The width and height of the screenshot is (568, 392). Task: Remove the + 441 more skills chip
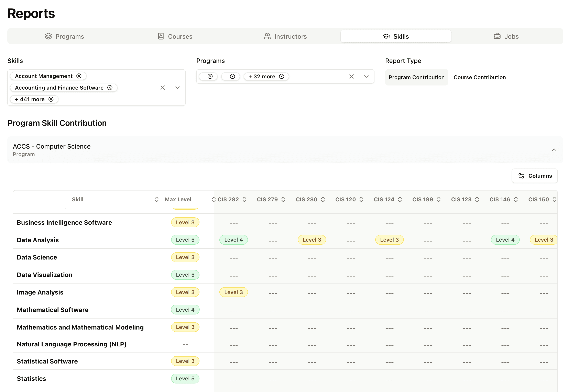51,99
